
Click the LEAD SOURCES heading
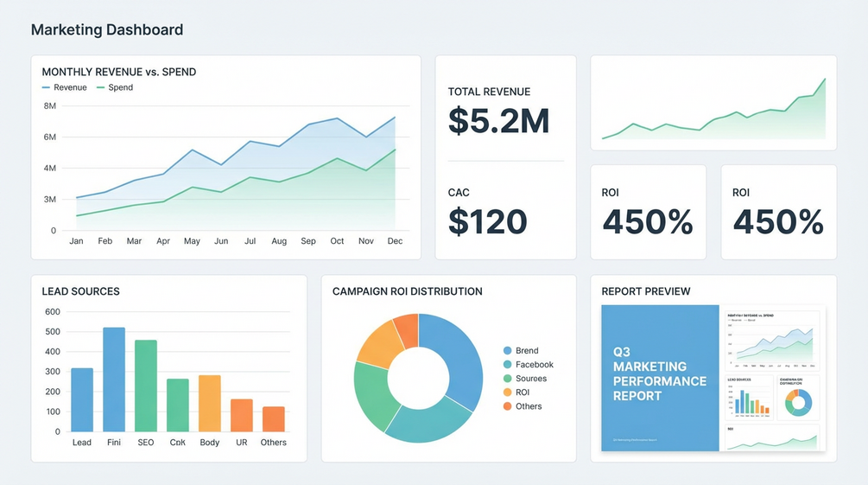pos(81,291)
